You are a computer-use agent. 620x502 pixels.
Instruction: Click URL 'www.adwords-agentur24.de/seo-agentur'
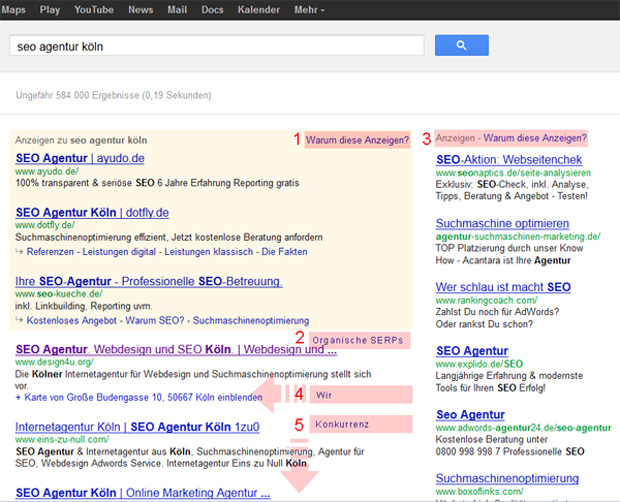[524, 428]
